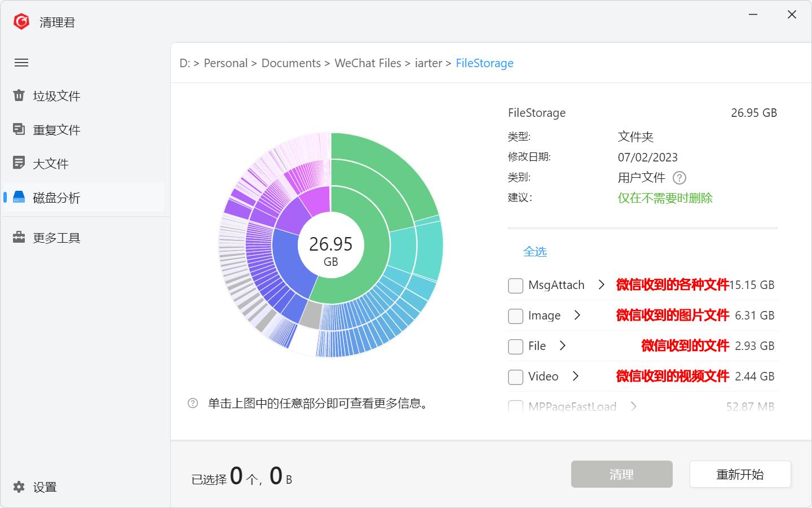Screen dimensions: 812x508
Task: Expand the MPPageFastLoad folder
Action: click(x=634, y=406)
